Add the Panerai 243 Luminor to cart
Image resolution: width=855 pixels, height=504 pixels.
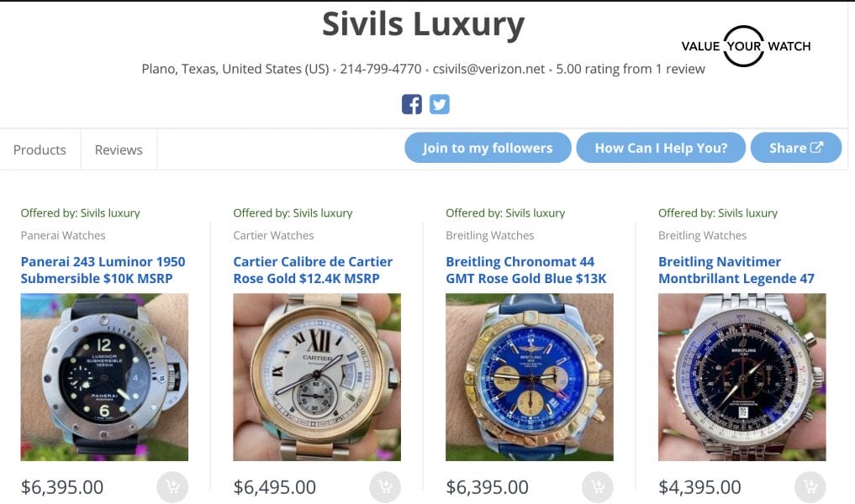coord(172,487)
